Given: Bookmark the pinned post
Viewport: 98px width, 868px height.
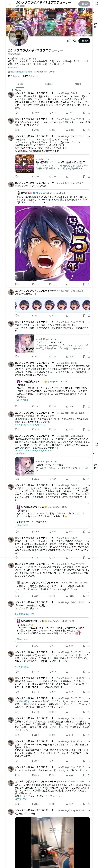Looking at the screenshot, I should click(84, 113).
